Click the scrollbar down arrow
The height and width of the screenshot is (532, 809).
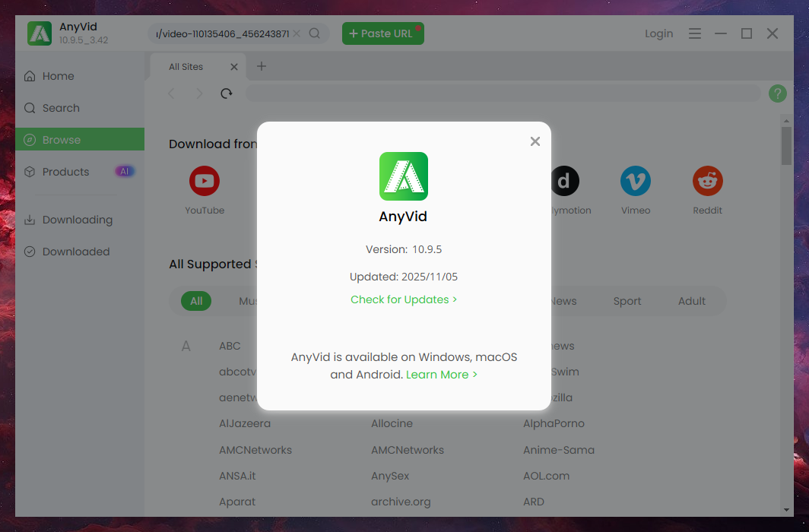(x=786, y=510)
